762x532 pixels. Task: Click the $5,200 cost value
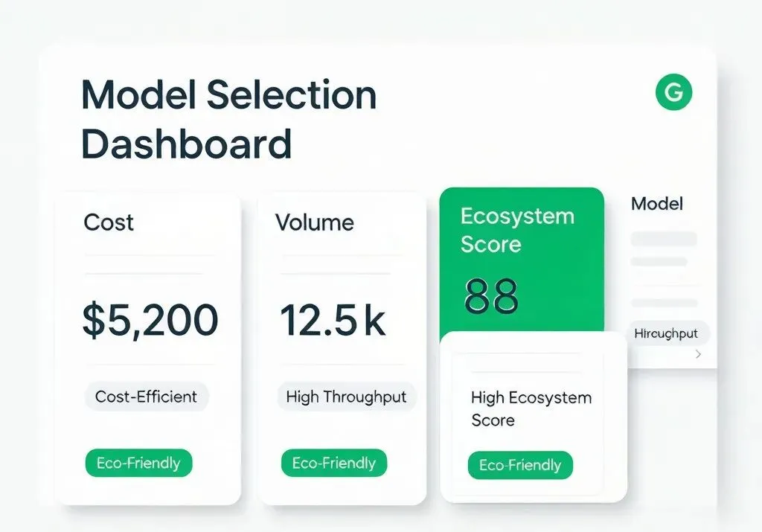point(150,319)
